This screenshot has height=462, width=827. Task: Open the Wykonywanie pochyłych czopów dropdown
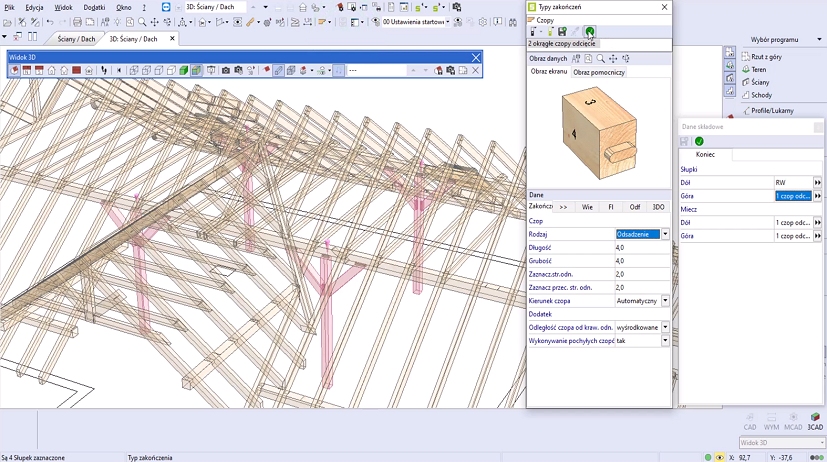point(665,341)
